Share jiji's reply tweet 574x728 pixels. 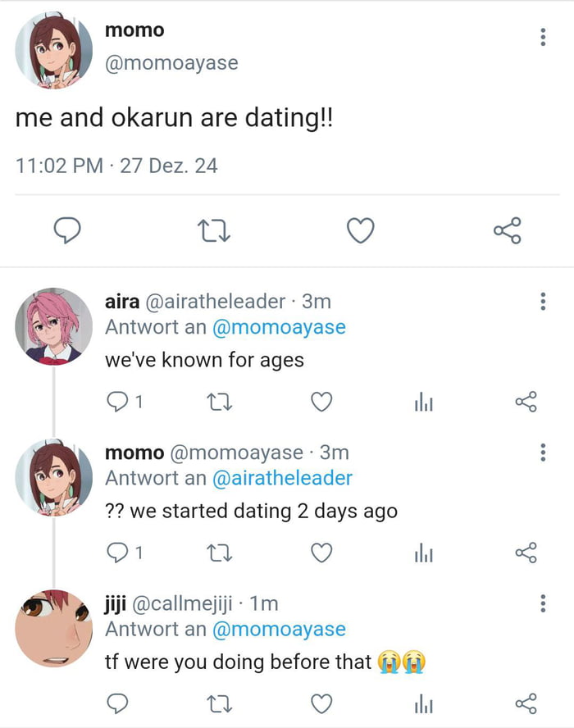pyautogui.click(x=525, y=703)
